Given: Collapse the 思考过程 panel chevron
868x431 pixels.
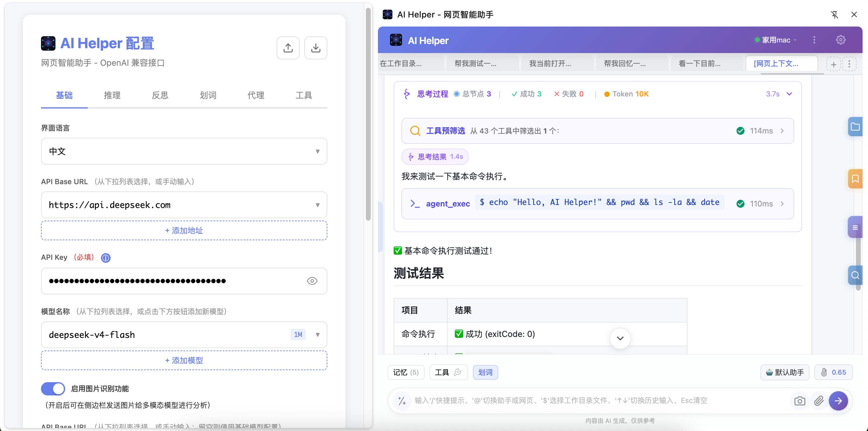Looking at the screenshot, I should 789,94.
